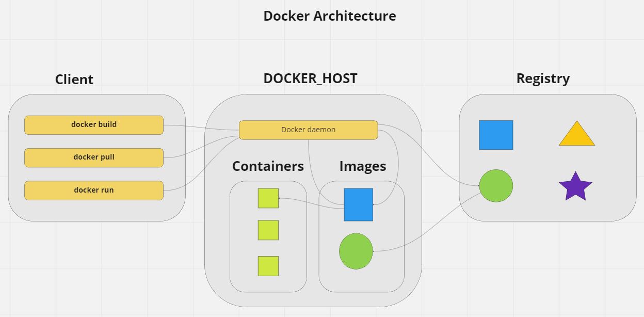This screenshot has width=644, height=317.
Task: Click the middle square in Containers
Action: coord(268,230)
